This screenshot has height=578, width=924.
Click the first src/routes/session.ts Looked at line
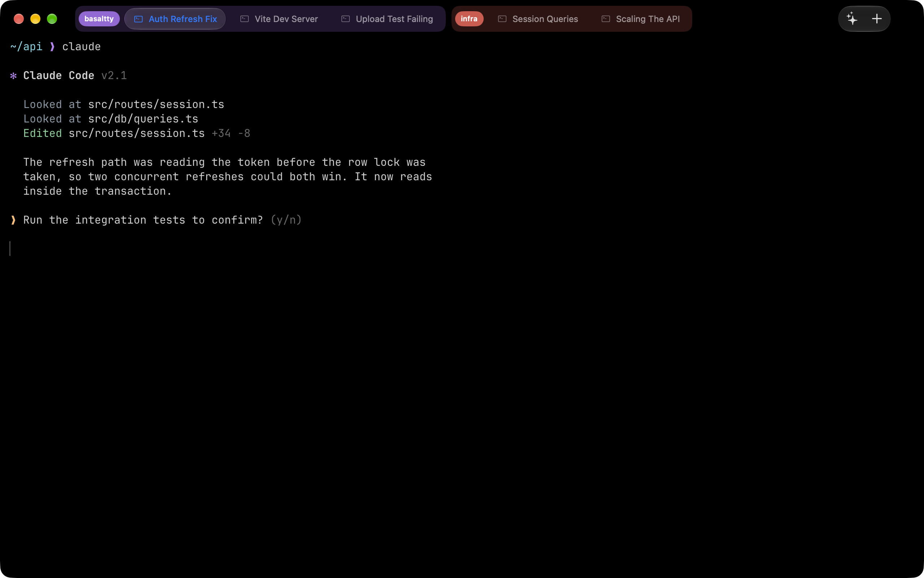[124, 104]
